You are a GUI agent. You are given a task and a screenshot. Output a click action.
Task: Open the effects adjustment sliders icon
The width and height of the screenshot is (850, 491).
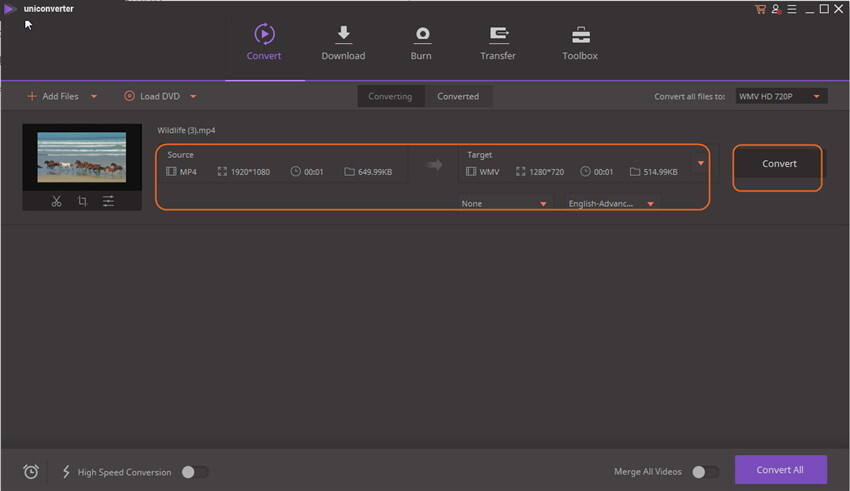(108, 201)
